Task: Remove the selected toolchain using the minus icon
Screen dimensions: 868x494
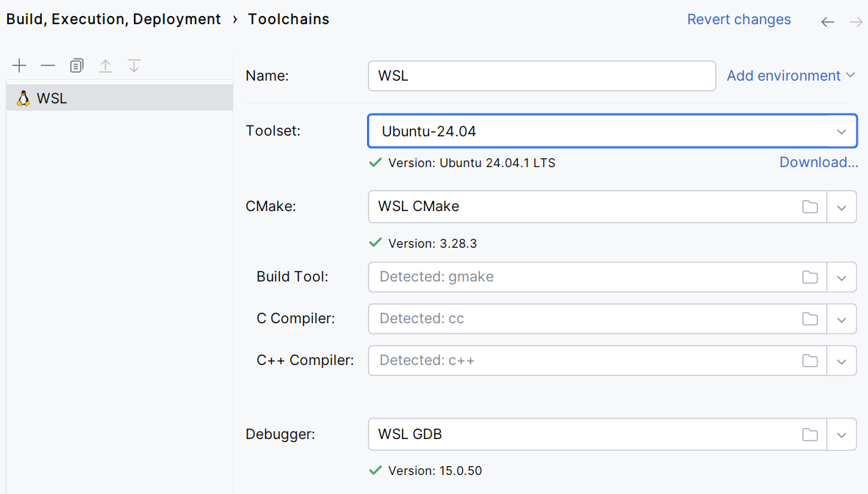Action: click(48, 65)
